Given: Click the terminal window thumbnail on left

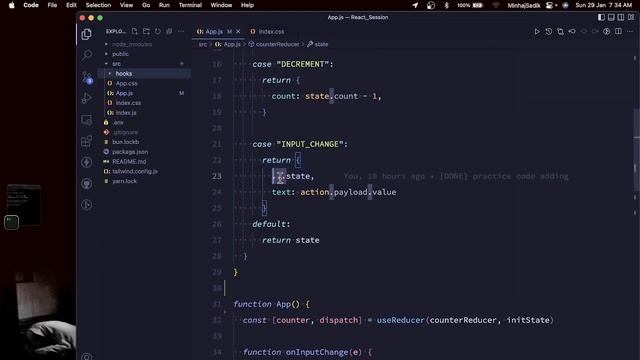Looking at the screenshot, I should 24,204.
